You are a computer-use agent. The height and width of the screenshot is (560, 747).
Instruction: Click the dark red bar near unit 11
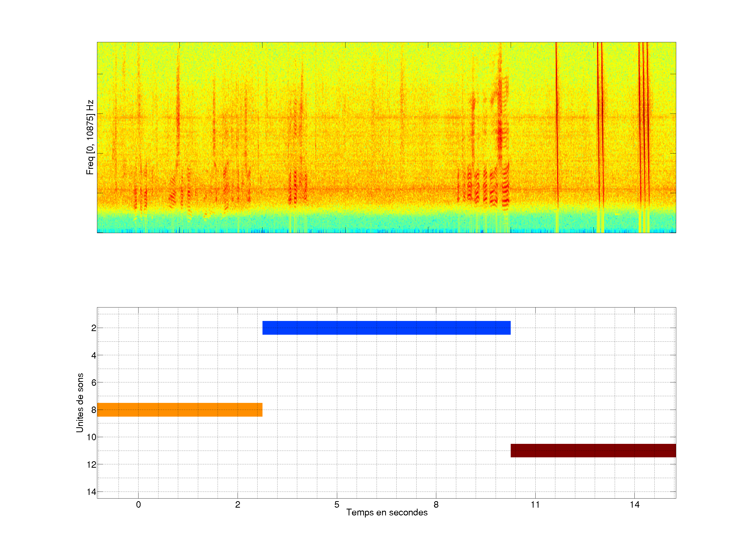[593, 451]
